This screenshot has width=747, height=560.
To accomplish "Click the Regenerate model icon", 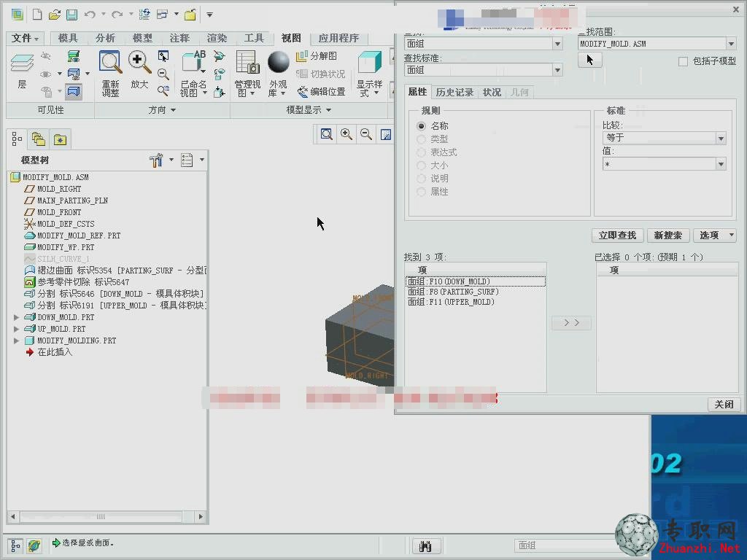I will click(144, 15).
